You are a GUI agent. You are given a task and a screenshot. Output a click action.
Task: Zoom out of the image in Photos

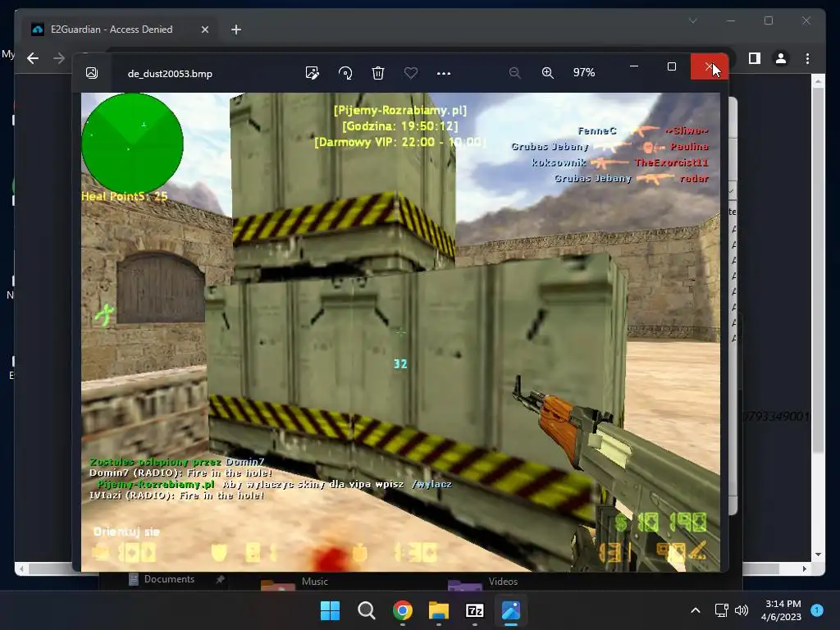tap(515, 73)
